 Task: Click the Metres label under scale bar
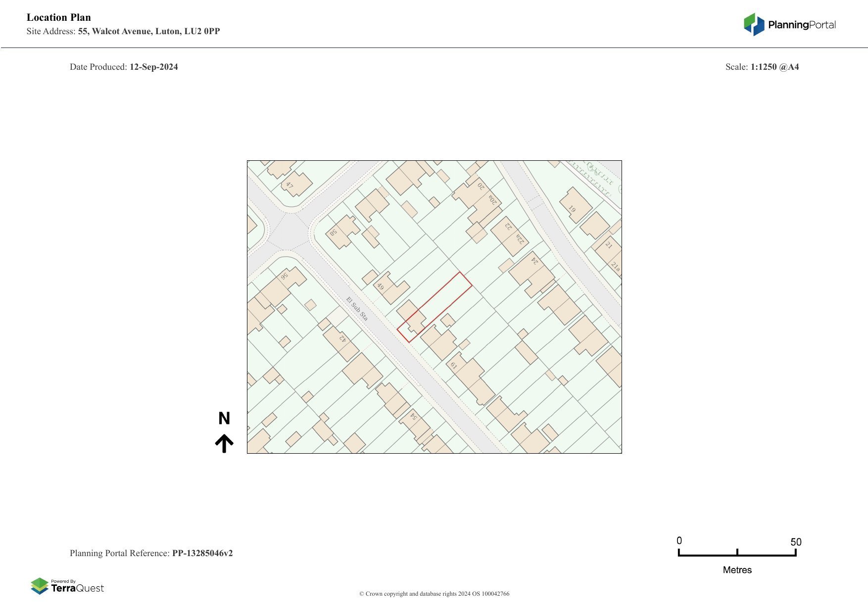click(x=737, y=570)
